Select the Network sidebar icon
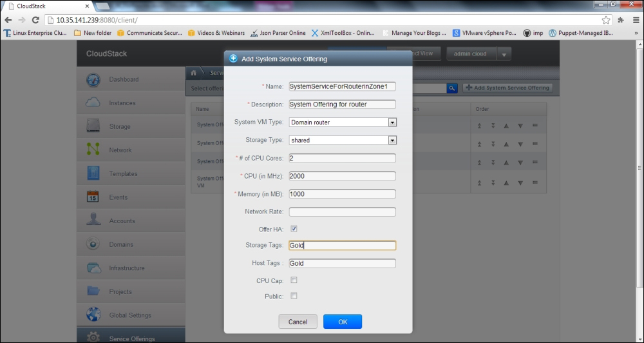 coord(93,150)
